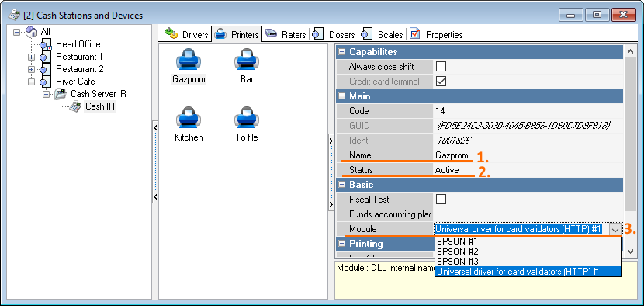This screenshot has width=644, height=306.
Task: Choose Universal driver (HTTP) #1 list option
Action: 528,272
